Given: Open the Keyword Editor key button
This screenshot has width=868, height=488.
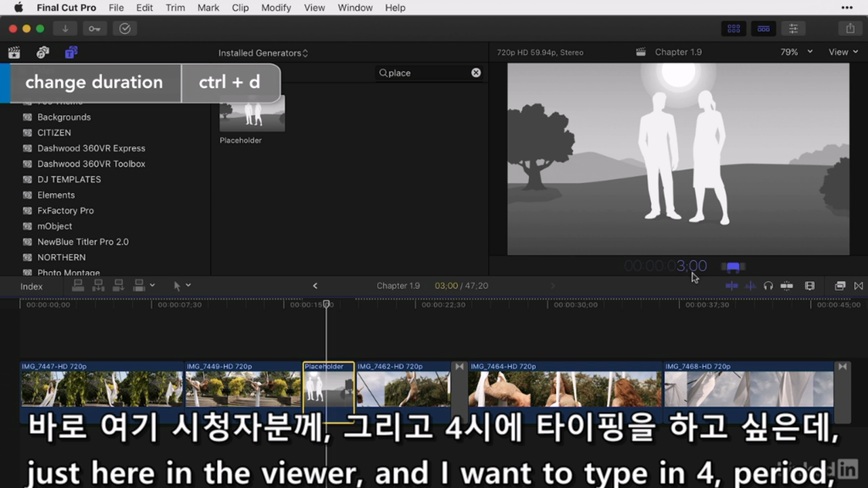Looking at the screenshot, I should (x=94, y=28).
